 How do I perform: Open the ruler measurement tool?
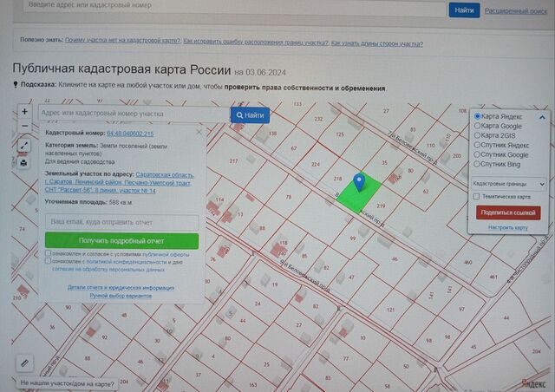coord(25,363)
